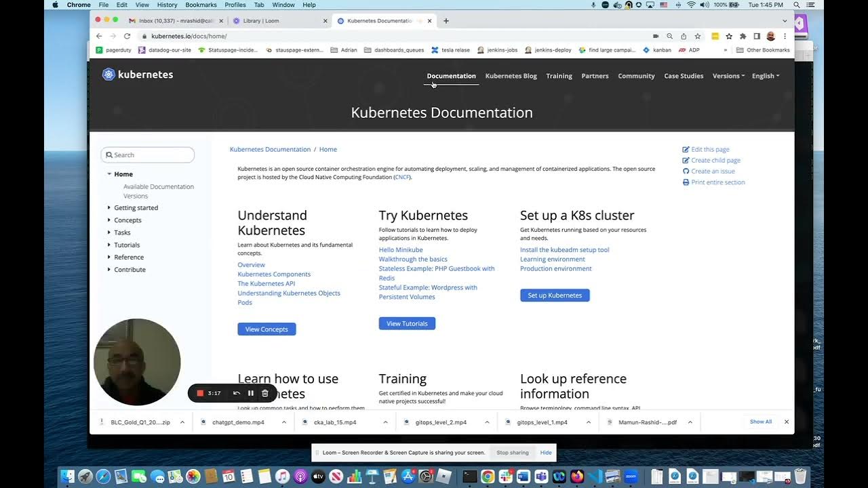The width and height of the screenshot is (868, 488).
Task: Expand the Reference sidebar section
Action: click(109, 257)
